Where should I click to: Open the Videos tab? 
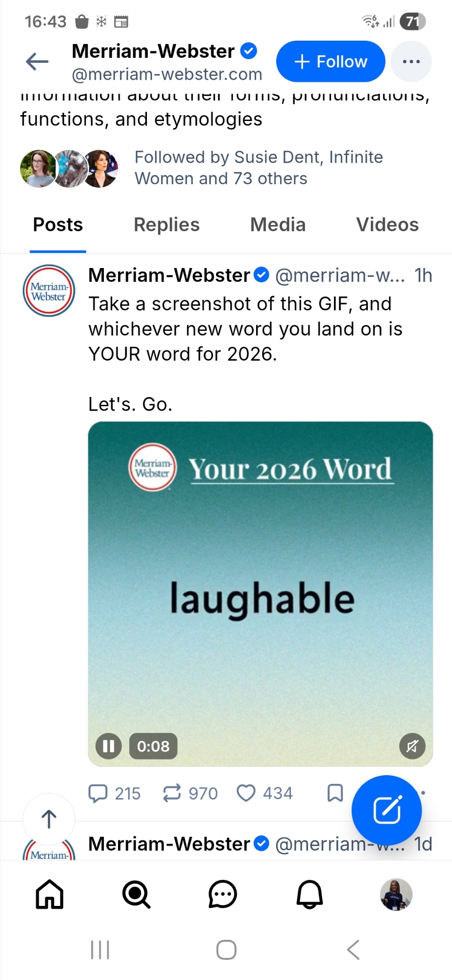coord(387,225)
